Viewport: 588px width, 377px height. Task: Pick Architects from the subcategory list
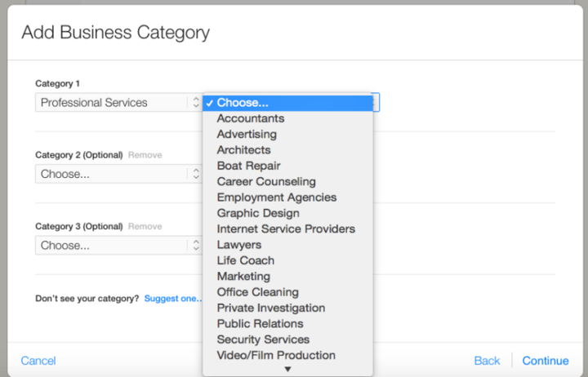243,150
